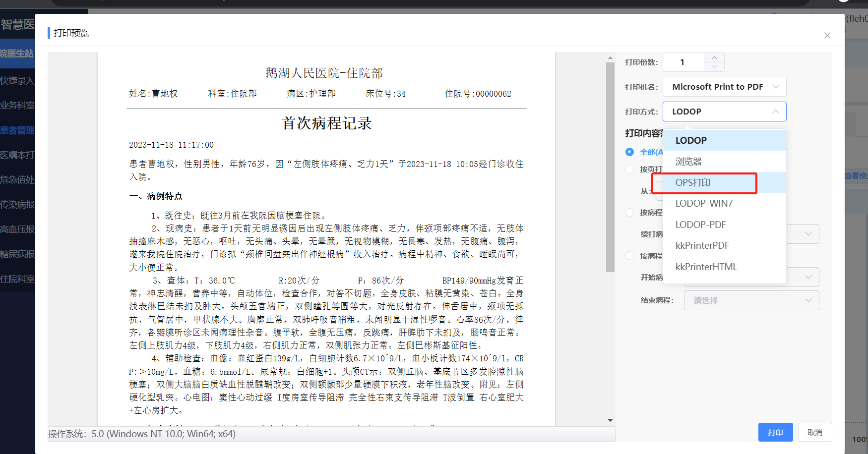Click the blue 打印 button
This screenshot has height=454, width=868.
point(775,432)
